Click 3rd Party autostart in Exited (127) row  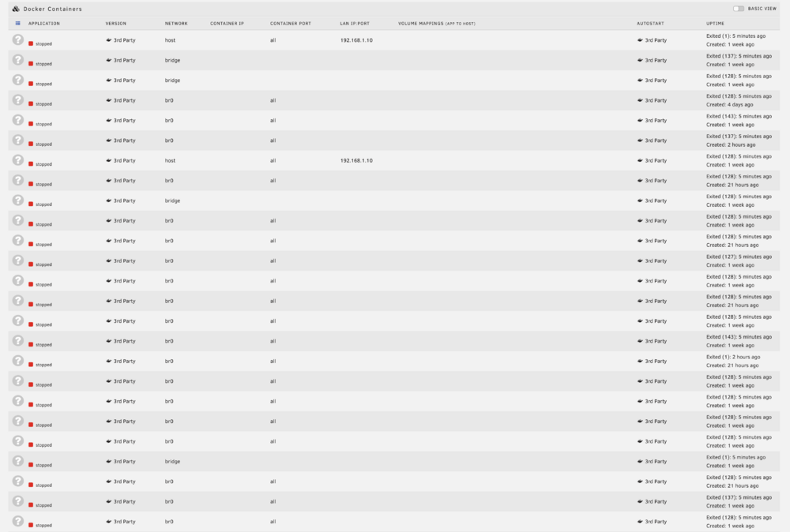(652, 260)
